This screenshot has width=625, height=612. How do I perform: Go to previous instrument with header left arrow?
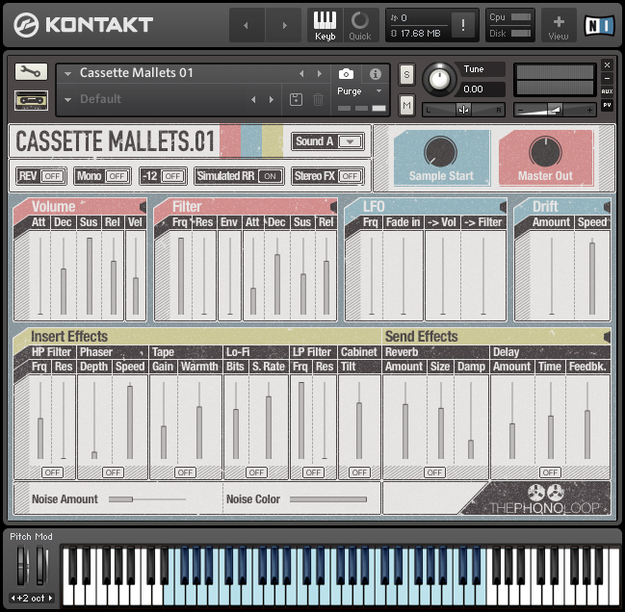(246, 26)
